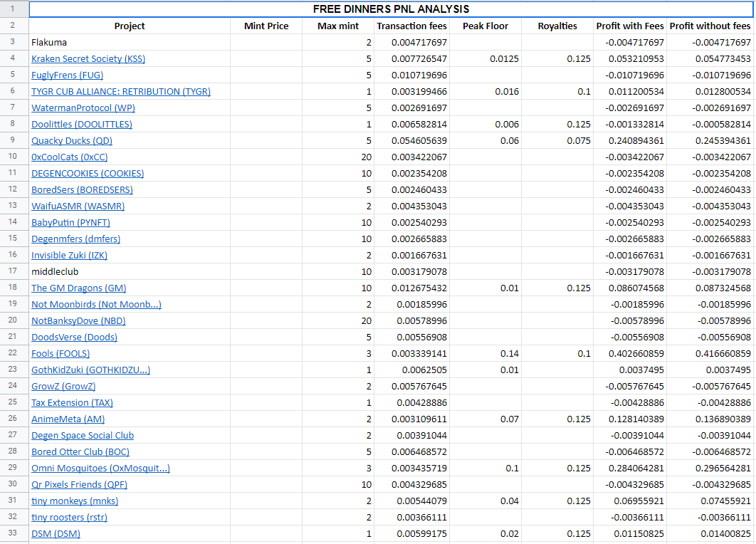756x544 pixels.
Task: Select Quacky Ducks royalties value 0.075
Action: click(x=557, y=141)
